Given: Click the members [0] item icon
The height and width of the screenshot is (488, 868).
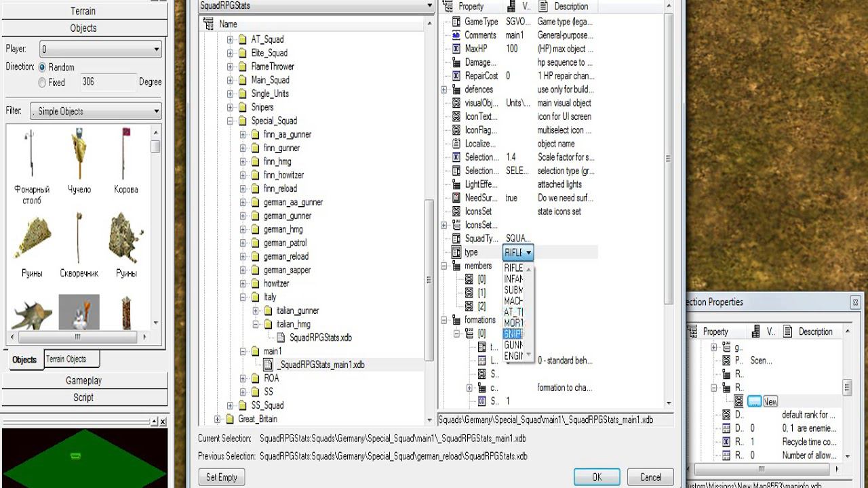Looking at the screenshot, I should 469,279.
